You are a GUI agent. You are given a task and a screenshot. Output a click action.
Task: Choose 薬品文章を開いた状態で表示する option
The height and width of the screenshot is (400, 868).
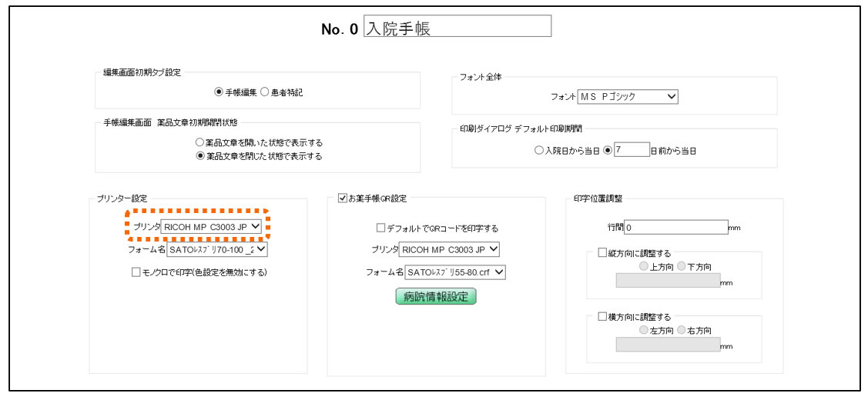[x=200, y=142]
